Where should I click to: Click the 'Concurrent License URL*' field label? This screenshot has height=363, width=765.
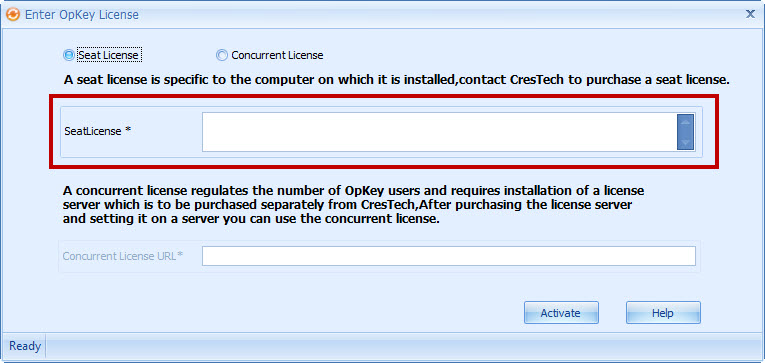click(122, 256)
